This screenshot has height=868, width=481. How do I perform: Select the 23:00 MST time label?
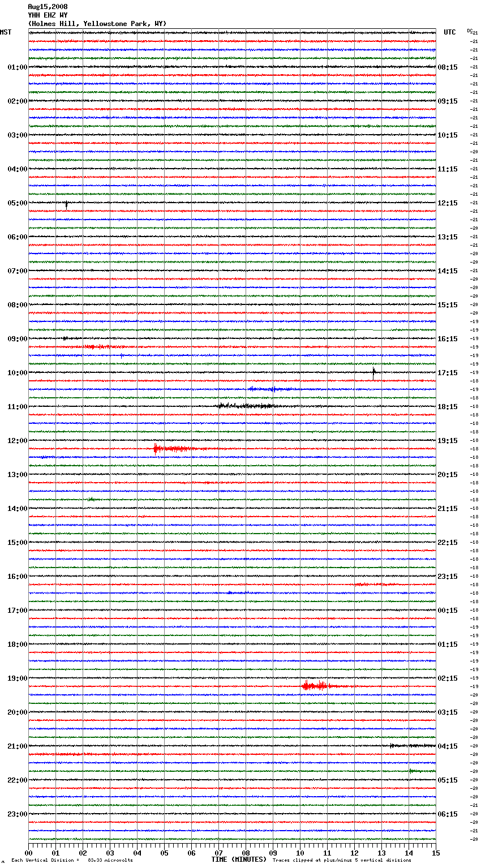pos(17,814)
